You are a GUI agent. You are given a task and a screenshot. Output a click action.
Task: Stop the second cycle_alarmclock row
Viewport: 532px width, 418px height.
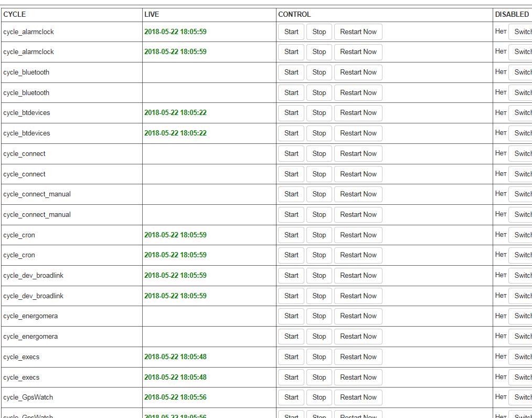pos(319,52)
